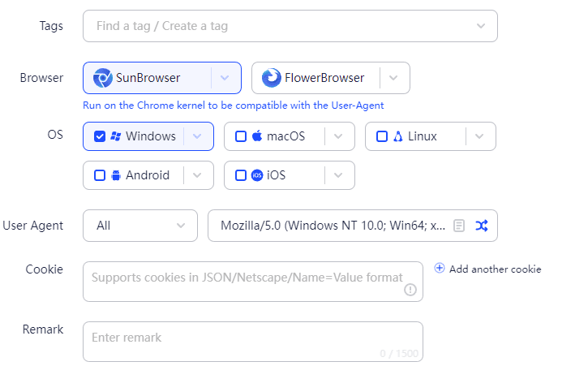Screen dimensions: 588x366
Task: Click the Tags field label
Action: tap(51, 26)
